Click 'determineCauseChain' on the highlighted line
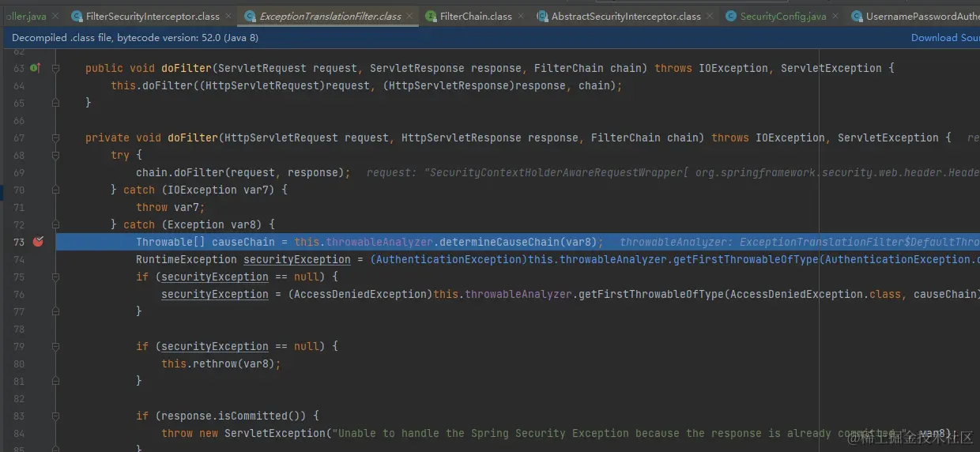The image size is (980, 452). coord(501,242)
